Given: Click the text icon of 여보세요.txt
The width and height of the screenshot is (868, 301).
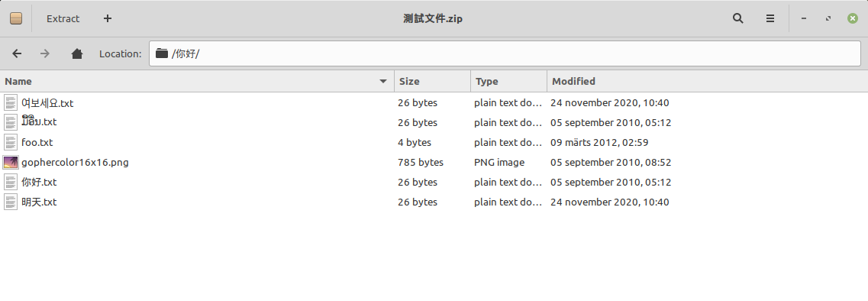Looking at the screenshot, I should pyautogui.click(x=11, y=102).
